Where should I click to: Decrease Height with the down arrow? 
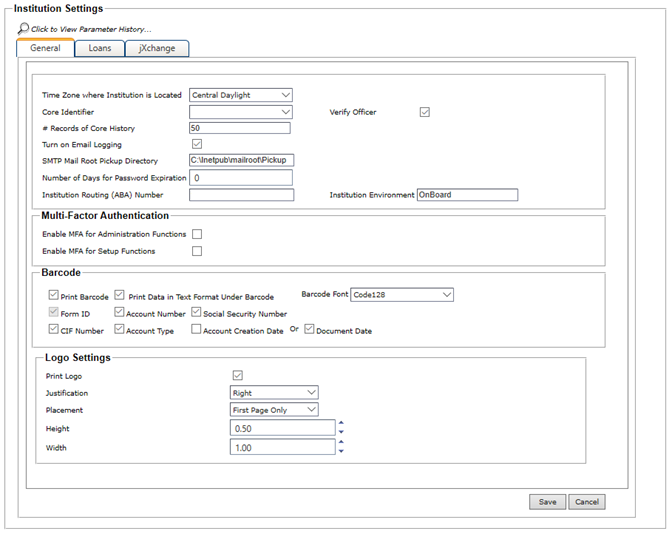[342, 432]
